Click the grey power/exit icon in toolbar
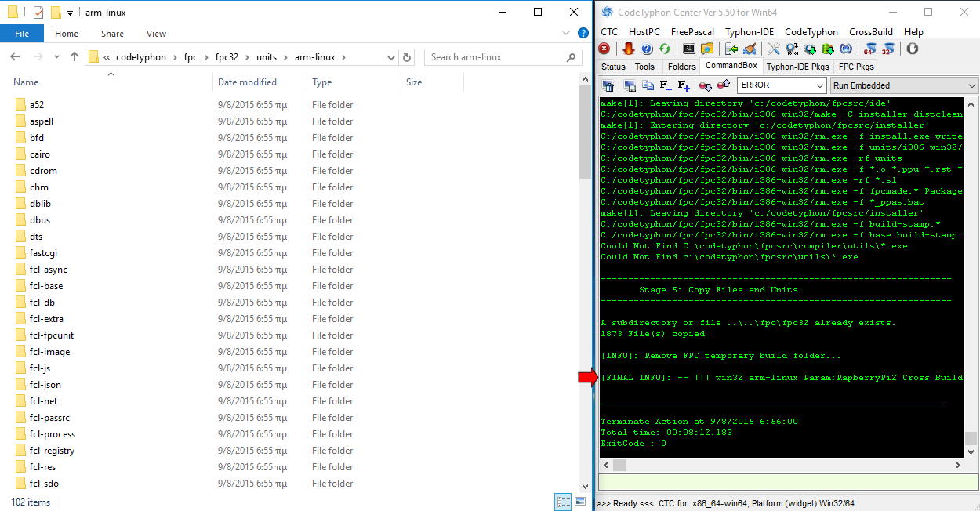 (x=912, y=49)
